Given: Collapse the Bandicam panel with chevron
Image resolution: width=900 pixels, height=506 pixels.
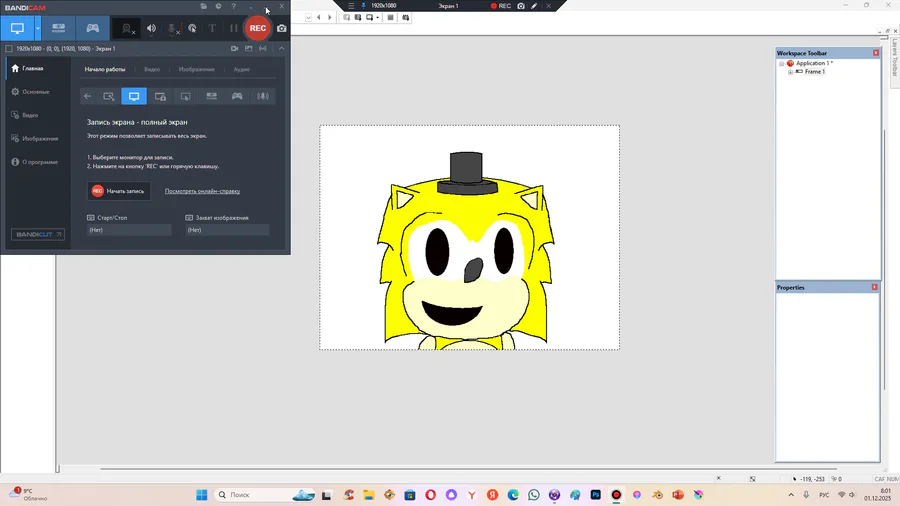Looking at the screenshot, I should 282,48.
